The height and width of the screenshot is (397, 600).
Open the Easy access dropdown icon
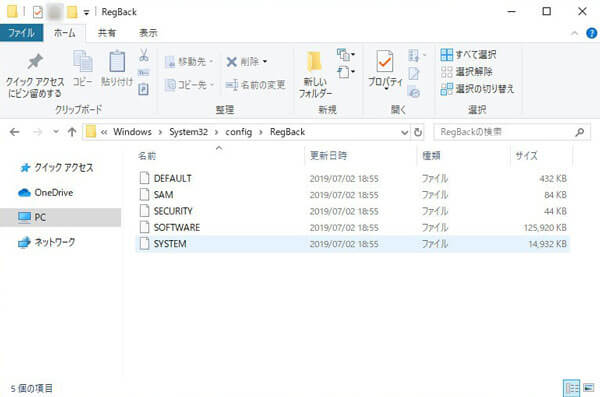click(346, 72)
